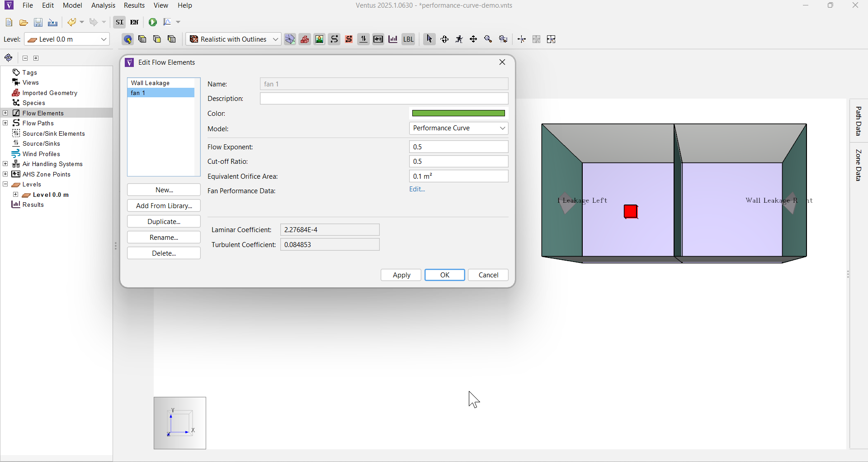868x462 pixels.
Task: Toggle results bar chart display icon
Action: [393, 39]
